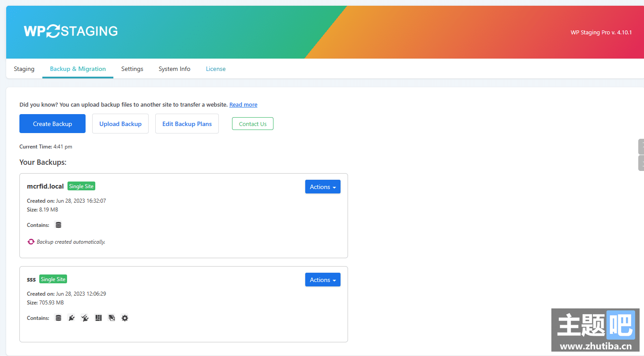Open Edit Backup Plans

187,124
